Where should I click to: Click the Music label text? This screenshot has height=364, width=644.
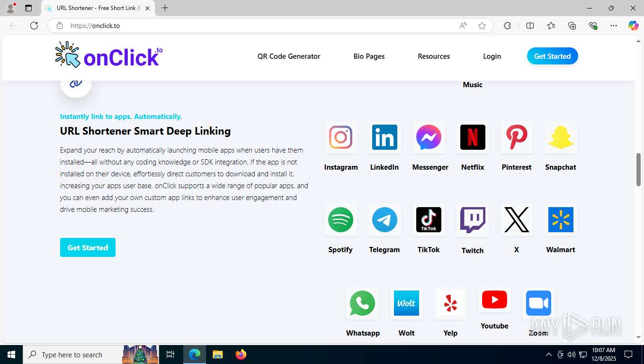point(473,84)
